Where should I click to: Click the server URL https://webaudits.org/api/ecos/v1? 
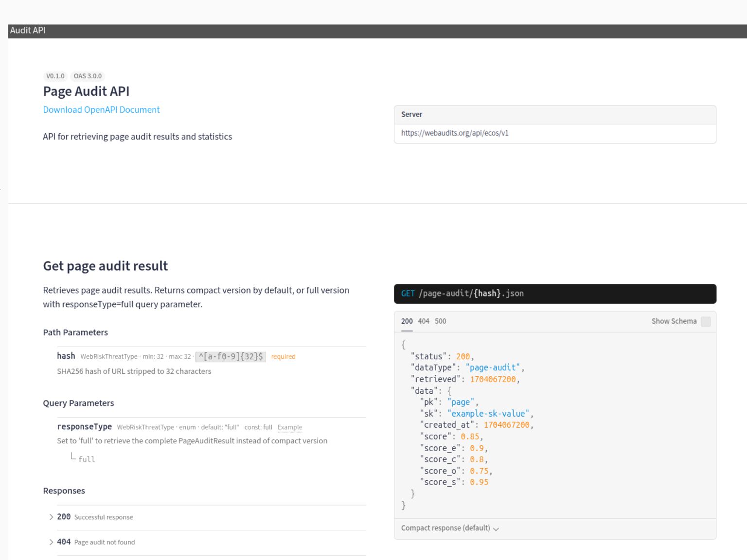(455, 133)
